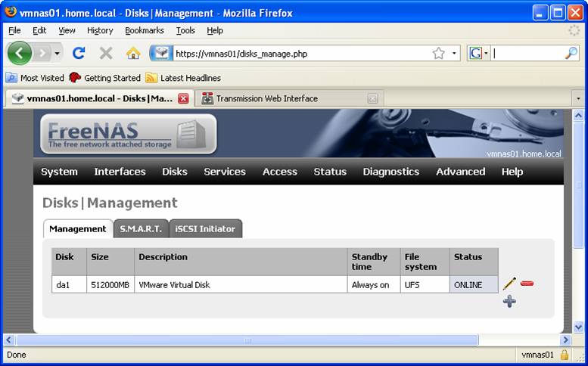This screenshot has height=366, width=588.
Task: Open the Most Visited bookmarks folder
Action: 35,78
